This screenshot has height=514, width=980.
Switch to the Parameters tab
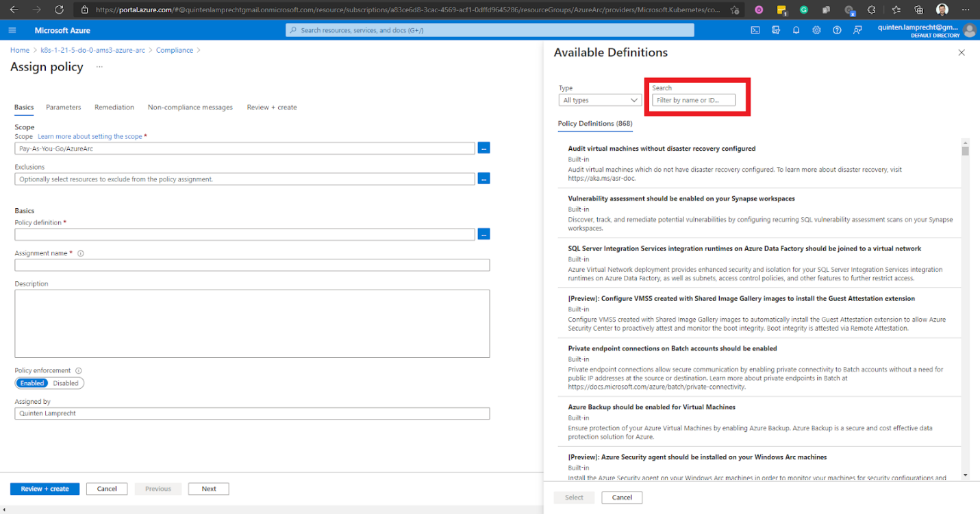[x=64, y=107]
